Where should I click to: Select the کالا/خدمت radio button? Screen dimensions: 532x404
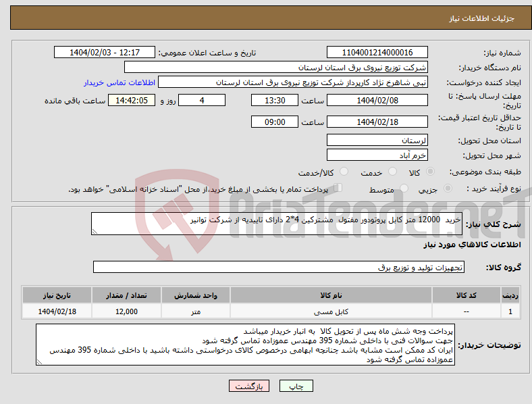pos(344,172)
